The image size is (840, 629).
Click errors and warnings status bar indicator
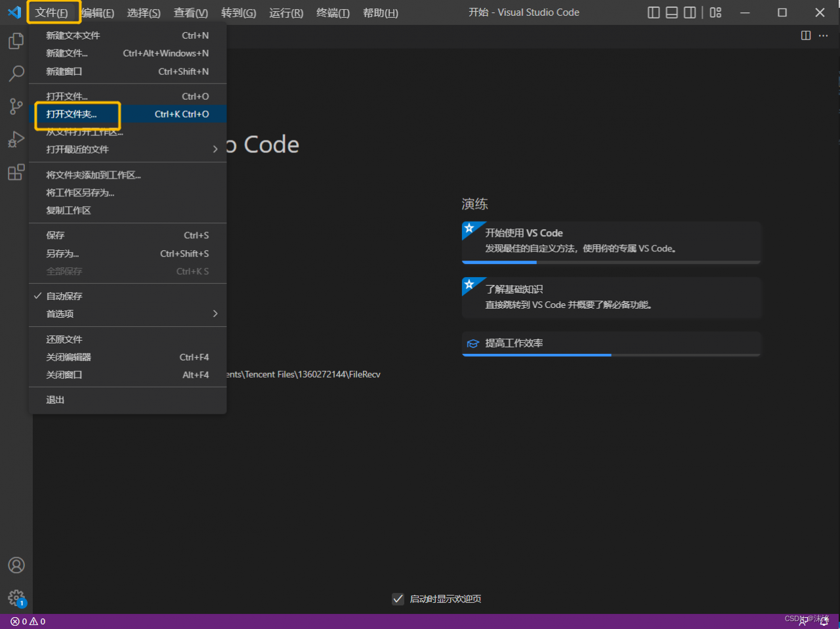(28, 621)
